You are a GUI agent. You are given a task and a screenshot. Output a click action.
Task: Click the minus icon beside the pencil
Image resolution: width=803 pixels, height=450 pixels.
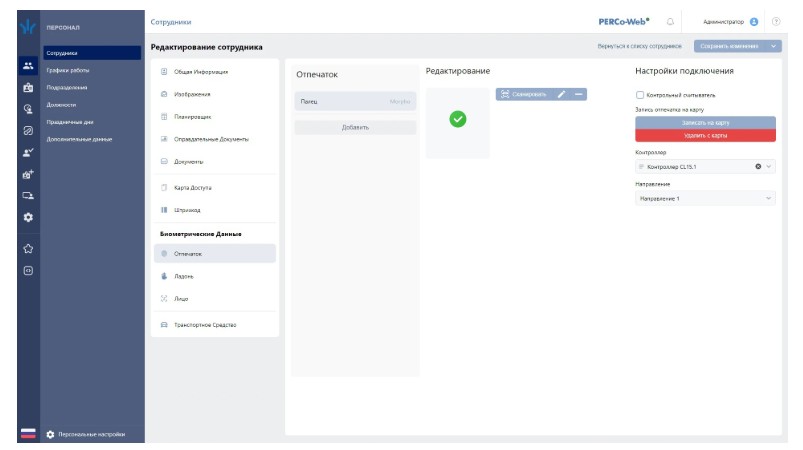(x=579, y=94)
